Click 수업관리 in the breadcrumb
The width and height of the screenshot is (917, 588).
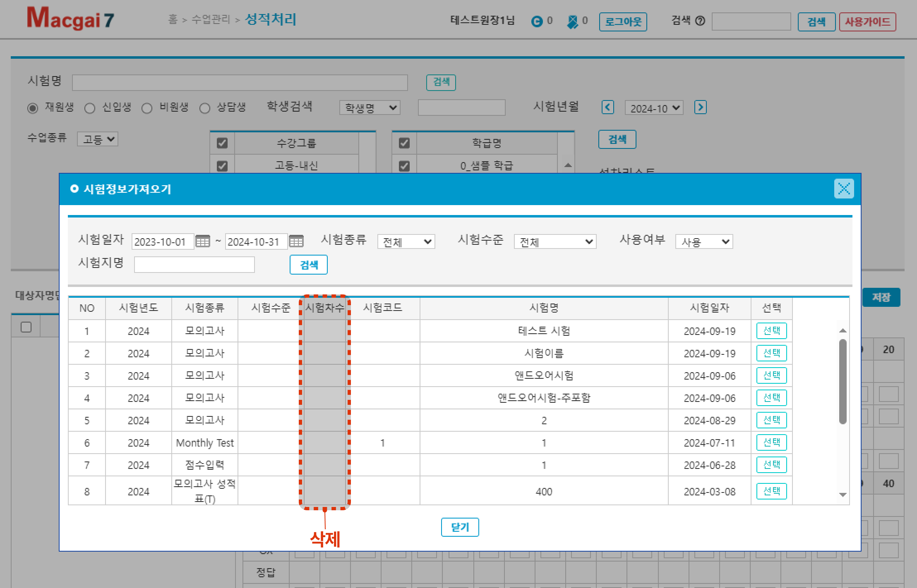click(x=211, y=19)
